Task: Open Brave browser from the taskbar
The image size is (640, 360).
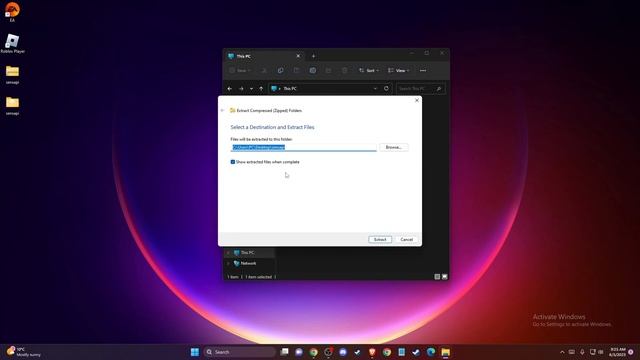Action: [x=372, y=352]
